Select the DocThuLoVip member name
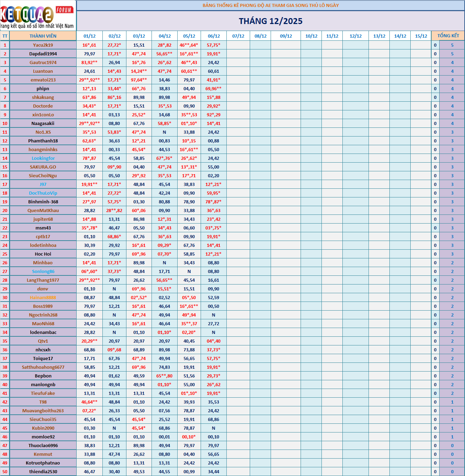Image resolution: width=465 pixels, height=476 pixels. coord(43,193)
